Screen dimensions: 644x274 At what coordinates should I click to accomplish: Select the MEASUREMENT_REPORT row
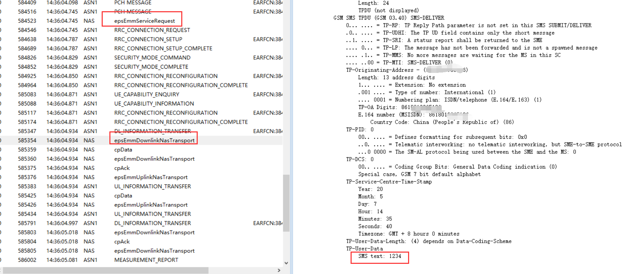[141, 260]
